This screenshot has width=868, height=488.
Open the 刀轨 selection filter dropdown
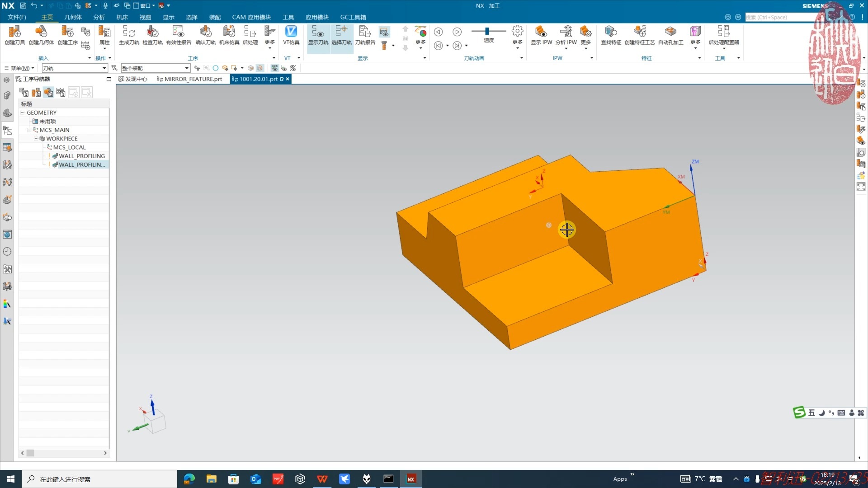[104, 68]
